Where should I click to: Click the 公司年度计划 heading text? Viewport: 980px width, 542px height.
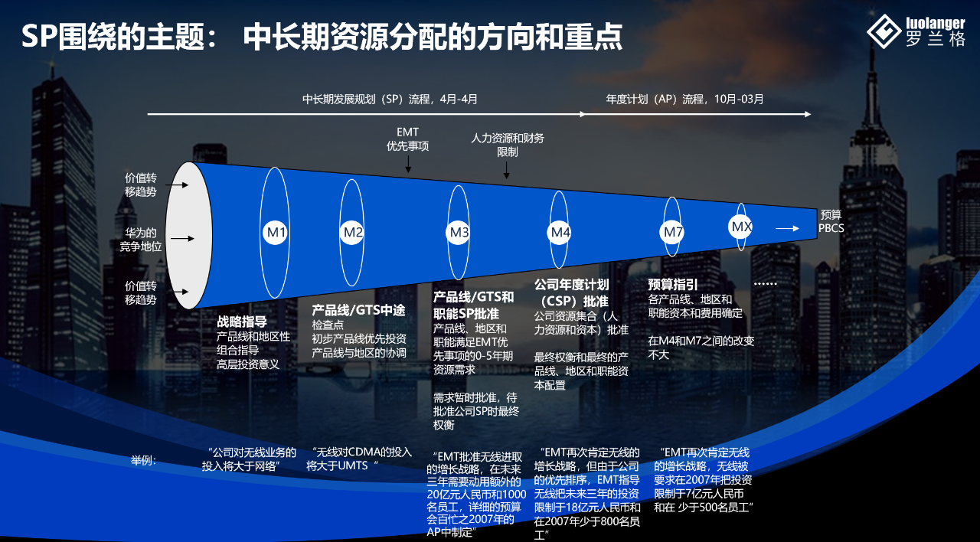pos(571,284)
